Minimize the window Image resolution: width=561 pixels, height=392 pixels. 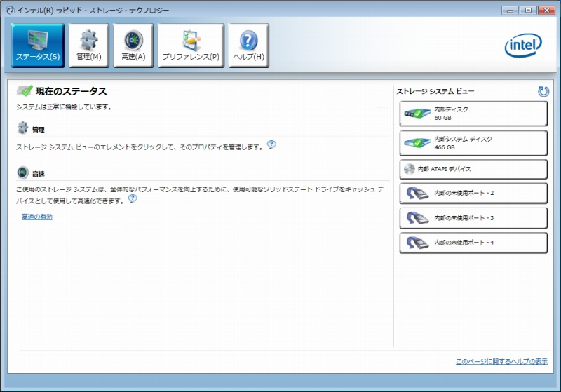510,11
